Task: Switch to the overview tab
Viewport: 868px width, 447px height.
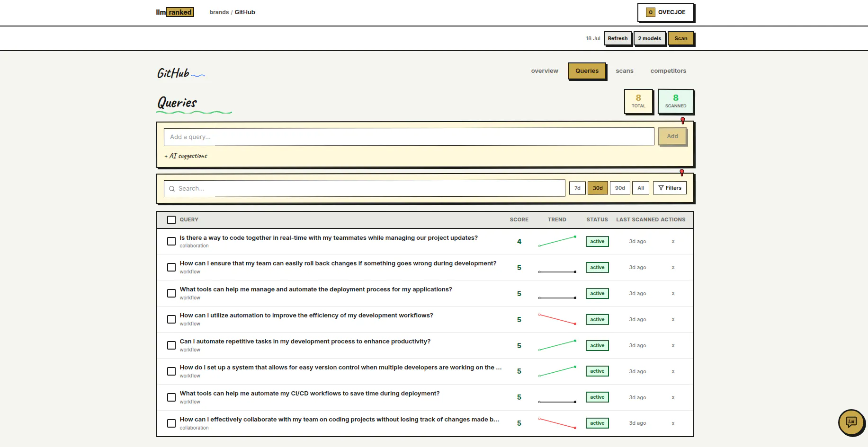Action: tap(545, 71)
